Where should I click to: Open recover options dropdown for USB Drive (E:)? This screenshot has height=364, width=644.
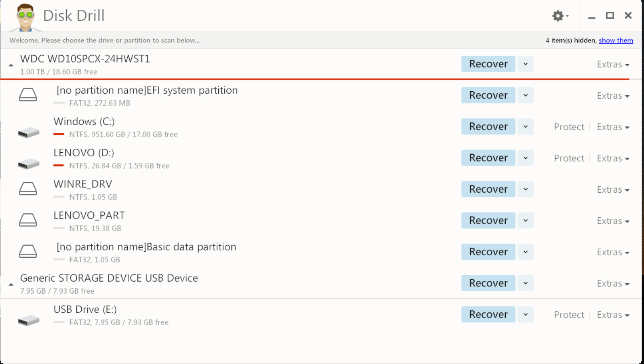526,314
